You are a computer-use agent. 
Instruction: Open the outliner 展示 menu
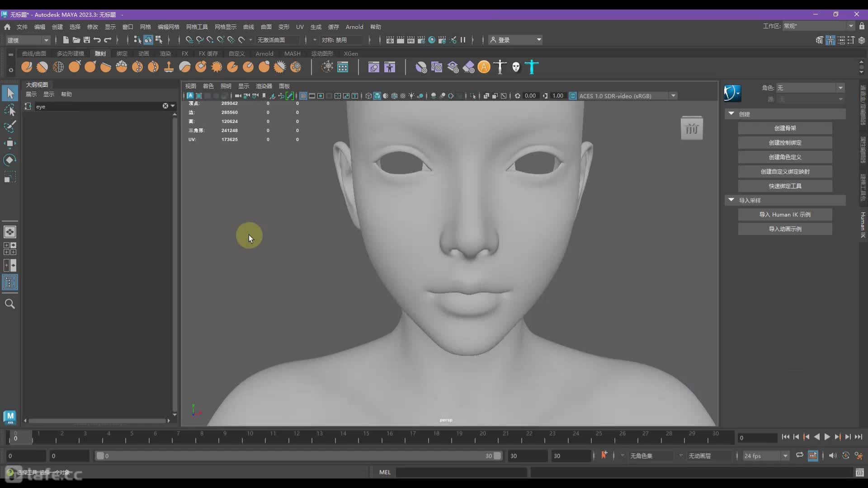coord(31,94)
